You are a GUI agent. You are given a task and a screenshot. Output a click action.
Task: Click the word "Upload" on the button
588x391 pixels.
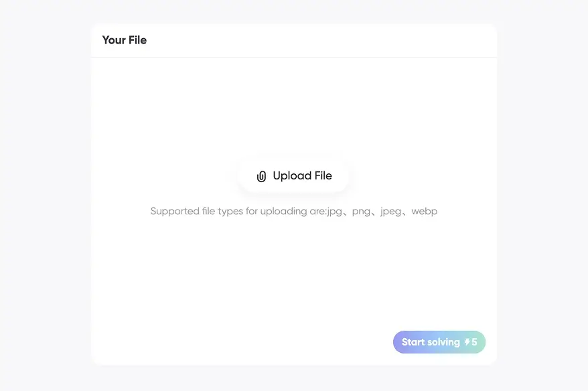tap(292, 176)
